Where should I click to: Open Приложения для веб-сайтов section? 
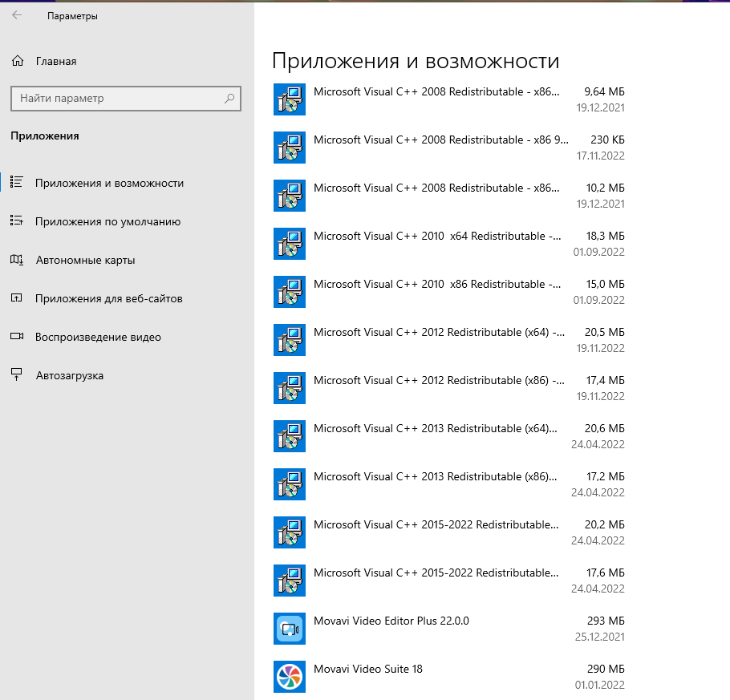point(109,298)
